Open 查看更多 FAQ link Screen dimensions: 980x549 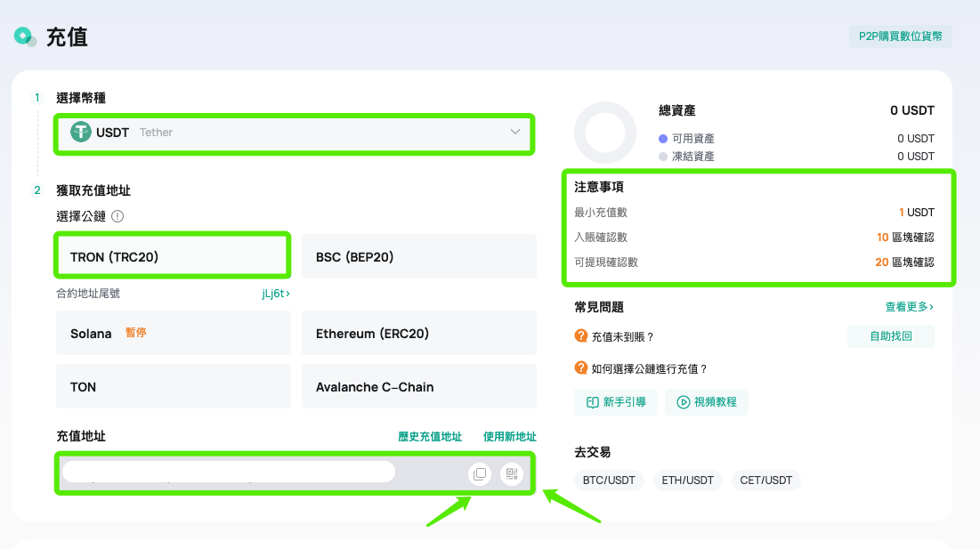click(x=910, y=307)
